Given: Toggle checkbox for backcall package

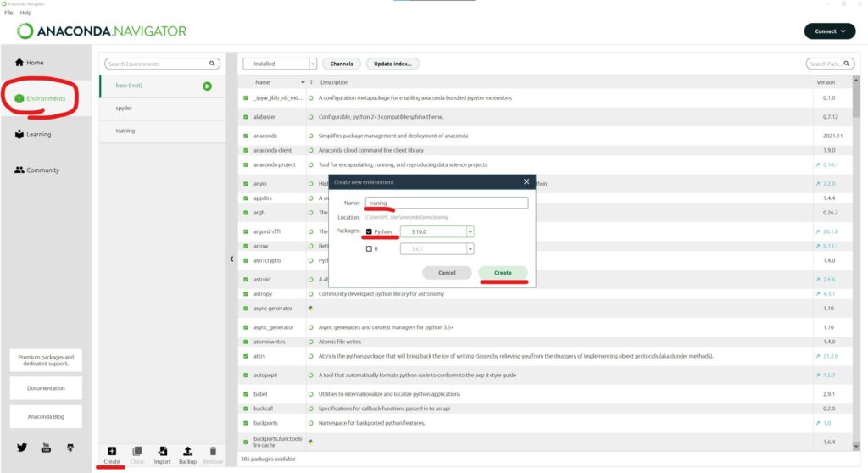Looking at the screenshot, I should point(246,409).
